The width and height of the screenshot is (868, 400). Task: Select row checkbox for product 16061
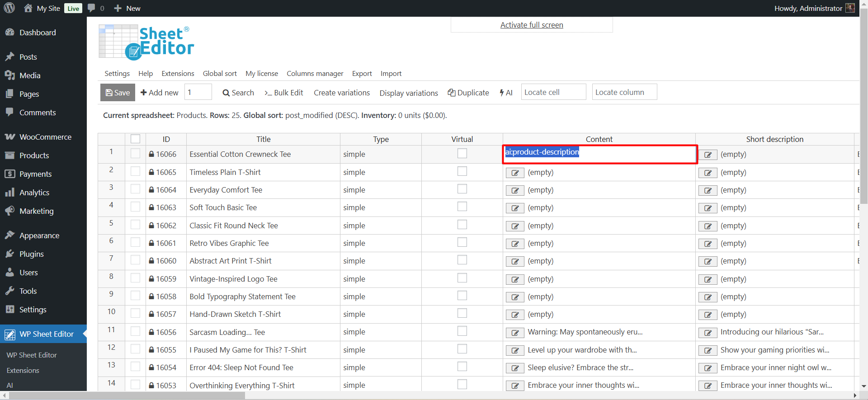pos(135,242)
